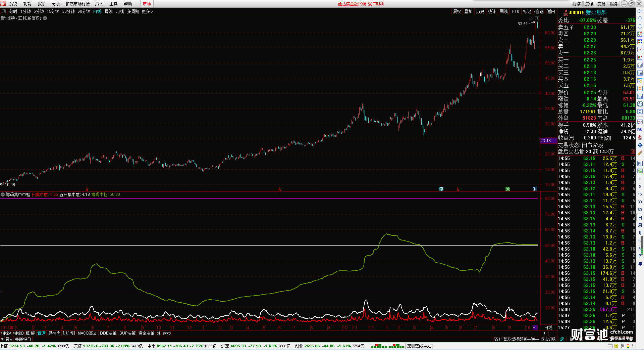Click the yellow lock icon in status bar
644x350 pixels.
(616, 346)
